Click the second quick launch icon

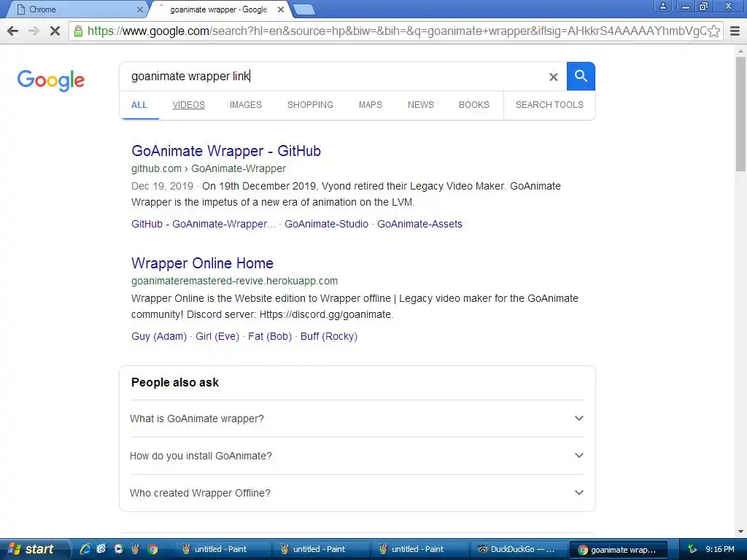[101, 549]
